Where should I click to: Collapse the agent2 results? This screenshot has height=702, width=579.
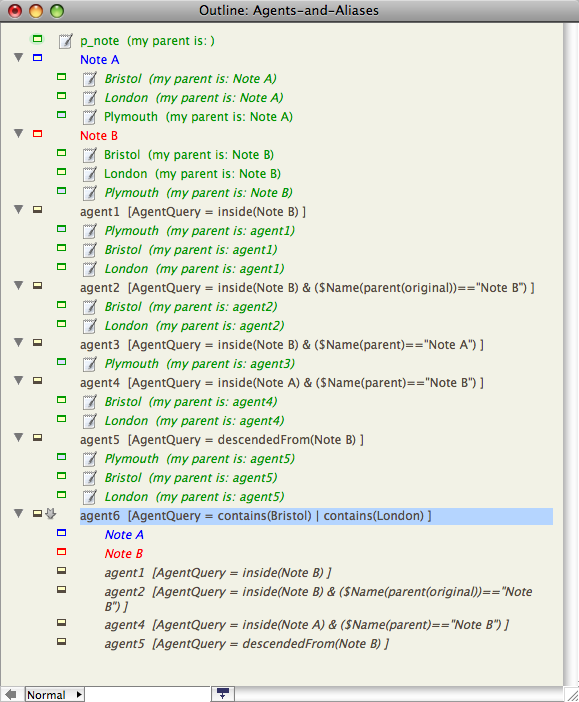18,286
